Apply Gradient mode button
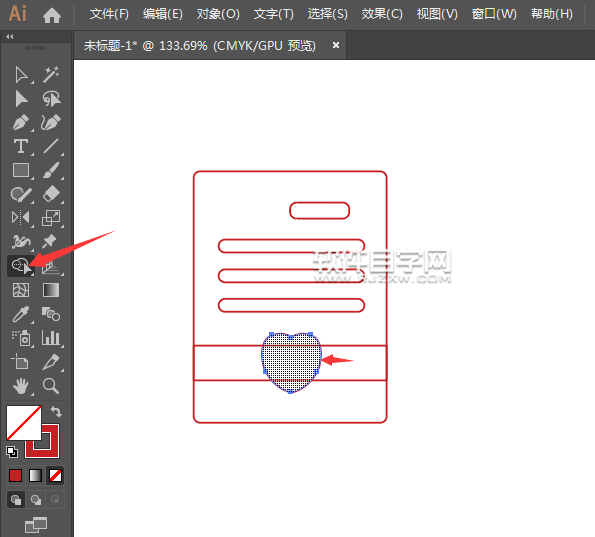 35,476
